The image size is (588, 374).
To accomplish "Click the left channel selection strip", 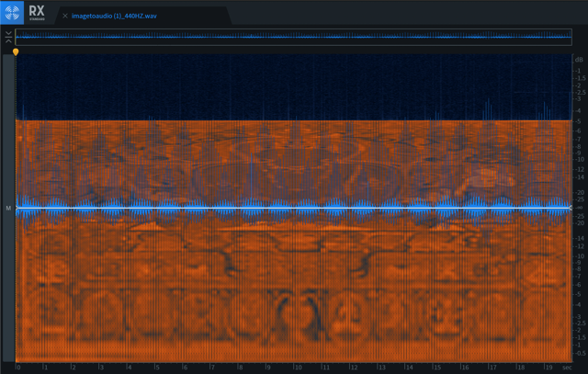I will coord(7,138).
